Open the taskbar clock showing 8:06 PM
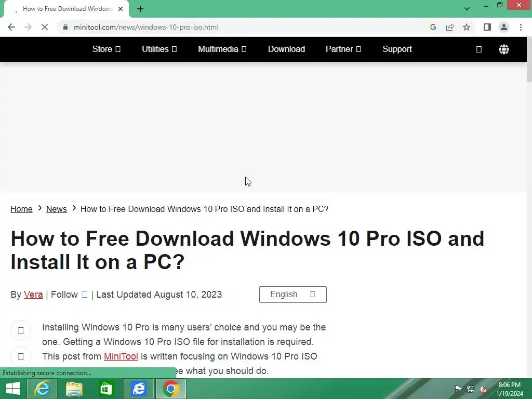 click(x=509, y=389)
